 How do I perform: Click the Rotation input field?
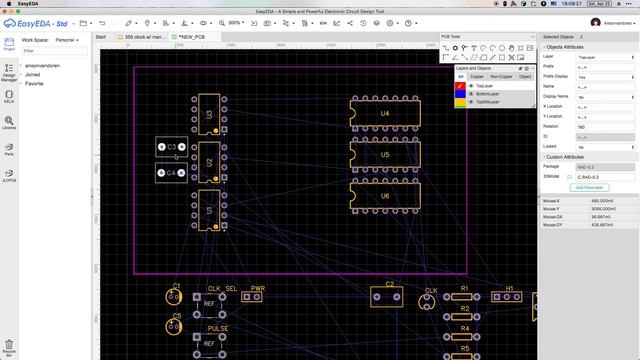[x=606, y=127]
